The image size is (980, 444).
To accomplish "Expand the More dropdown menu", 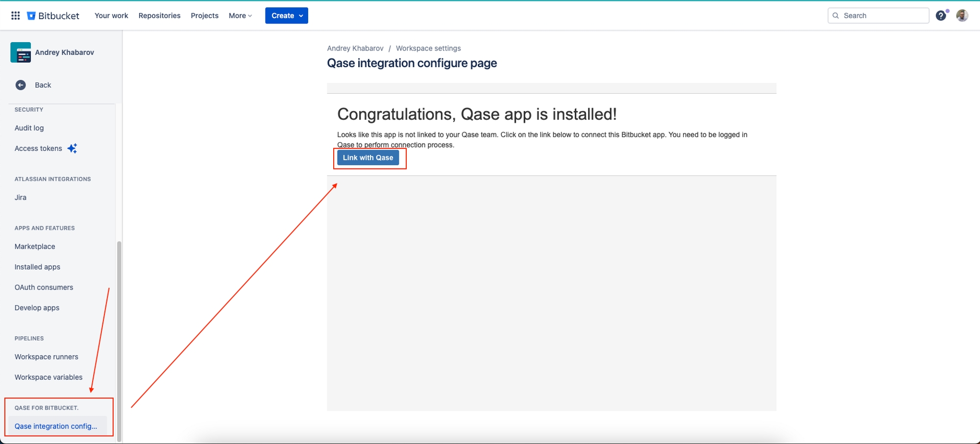I will pyautogui.click(x=240, y=16).
